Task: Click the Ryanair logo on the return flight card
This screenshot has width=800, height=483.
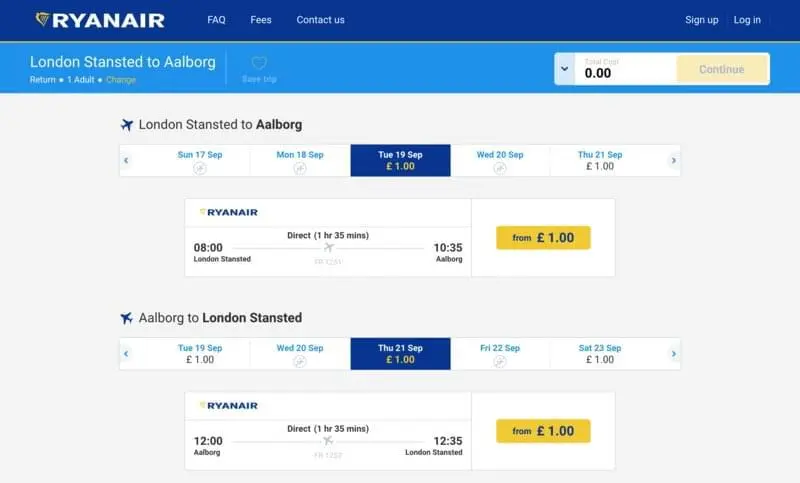Action: [229, 405]
